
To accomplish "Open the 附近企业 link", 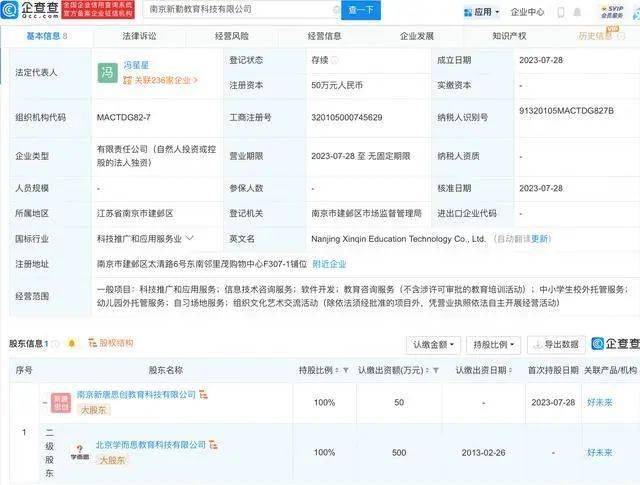I will coord(329,264).
